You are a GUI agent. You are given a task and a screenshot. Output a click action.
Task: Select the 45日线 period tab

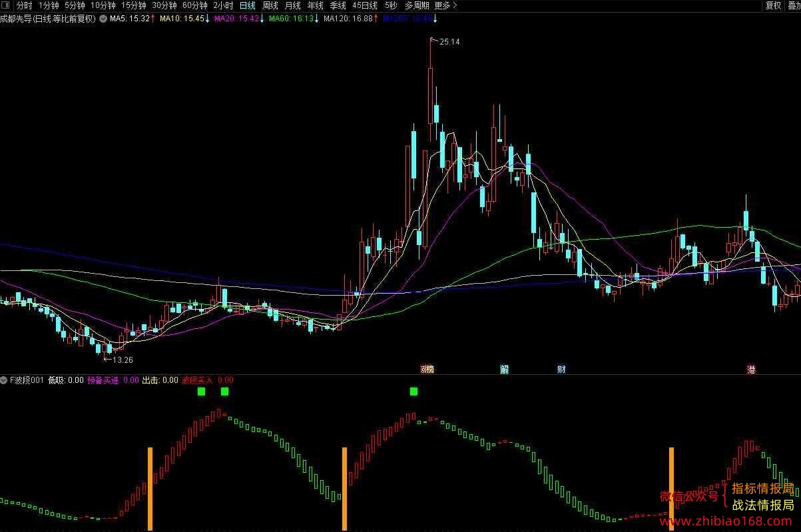click(x=366, y=5)
